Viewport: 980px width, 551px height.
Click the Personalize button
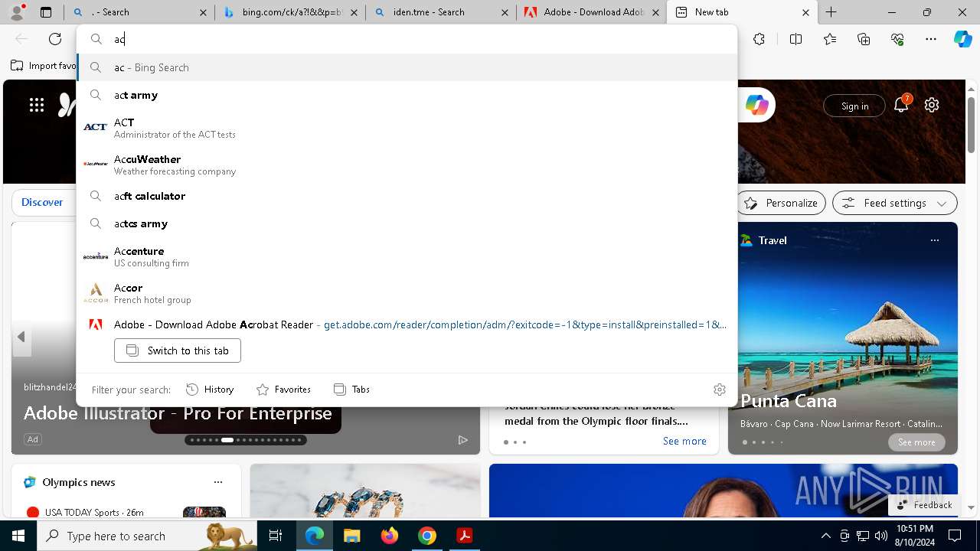[x=781, y=203]
